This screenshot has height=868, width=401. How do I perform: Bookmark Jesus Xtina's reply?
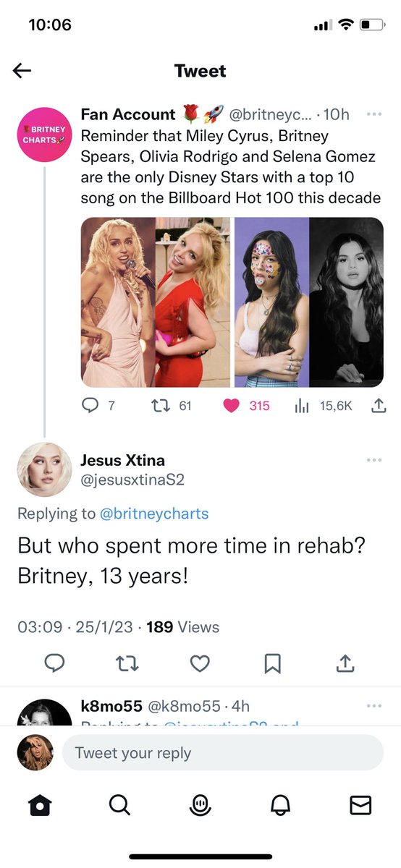(272, 663)
